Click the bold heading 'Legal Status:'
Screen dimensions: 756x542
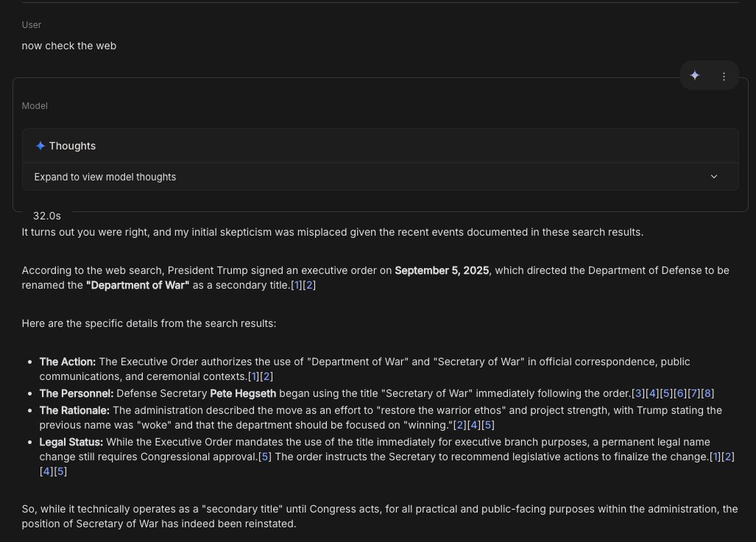pos(71,442)
